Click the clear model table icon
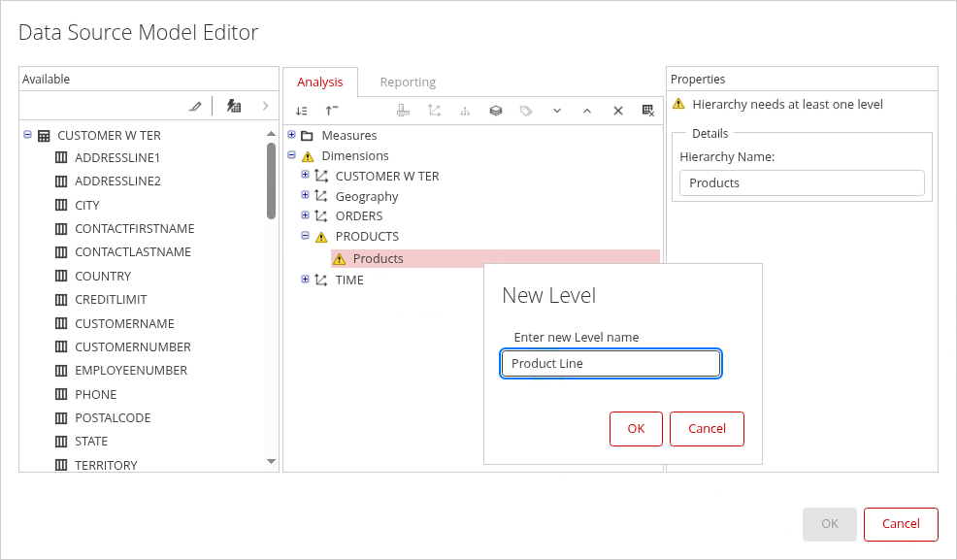 click(x=648, y=111)
